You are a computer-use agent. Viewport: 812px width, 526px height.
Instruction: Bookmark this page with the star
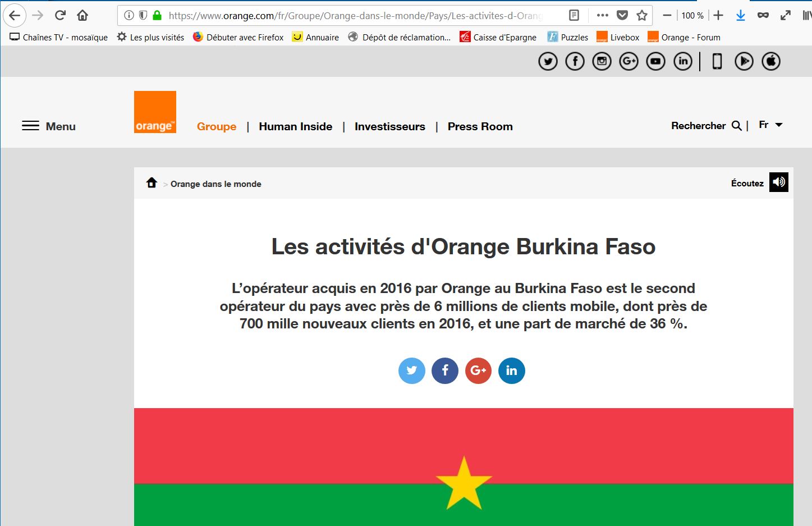click(642, 16)
